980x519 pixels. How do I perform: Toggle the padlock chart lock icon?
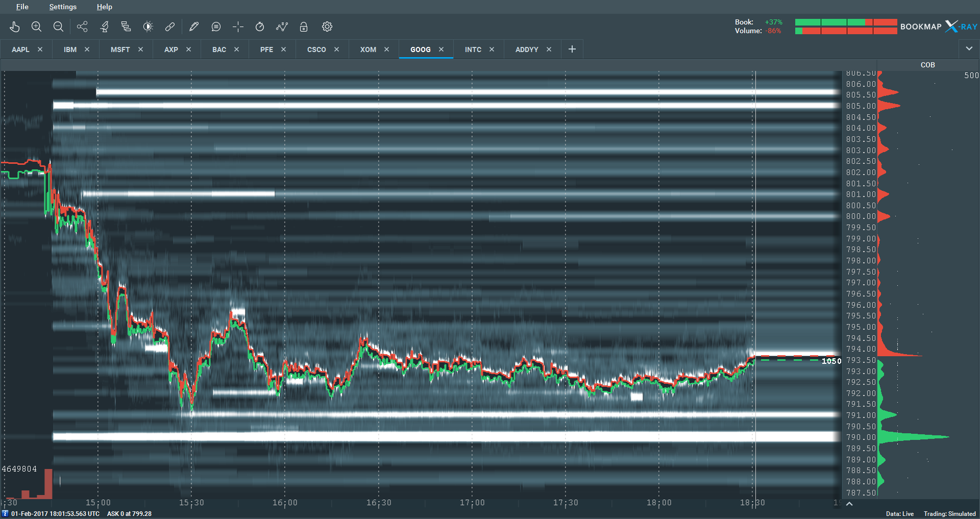[x=304, y=27]
